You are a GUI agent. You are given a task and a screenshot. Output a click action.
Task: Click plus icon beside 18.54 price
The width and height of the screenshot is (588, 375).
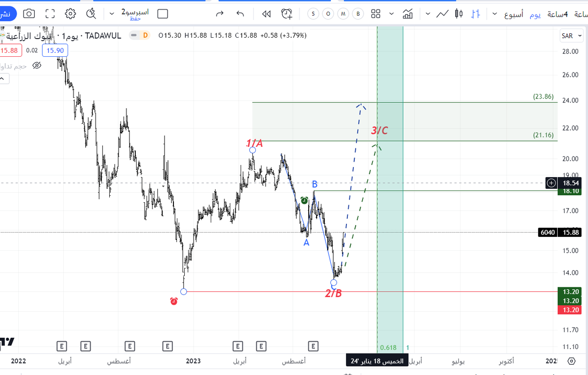coord(551,183)
